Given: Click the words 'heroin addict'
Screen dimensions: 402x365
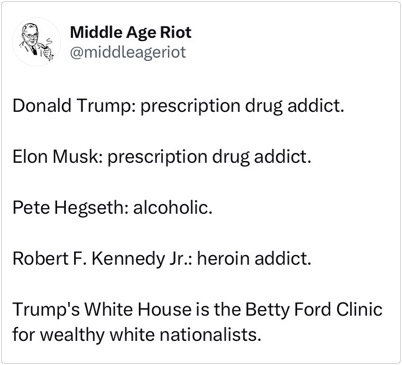Looking at the screenshot, I should [x=252, y=258].
